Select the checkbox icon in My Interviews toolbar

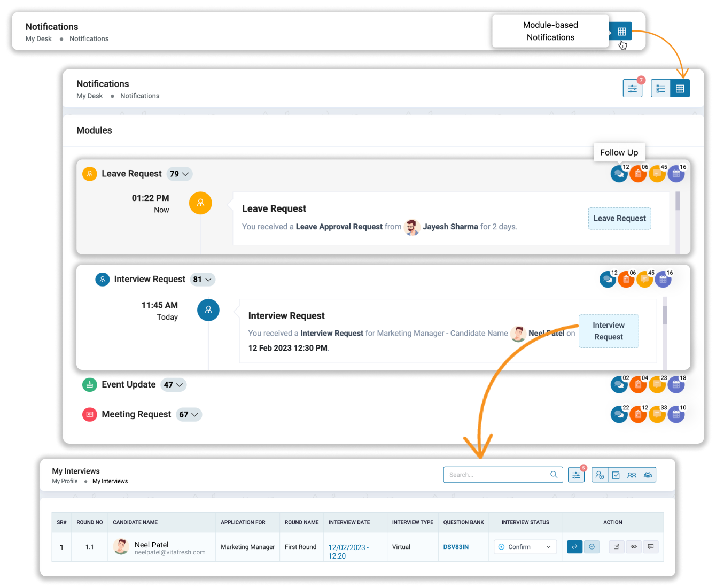coord(616,475)
